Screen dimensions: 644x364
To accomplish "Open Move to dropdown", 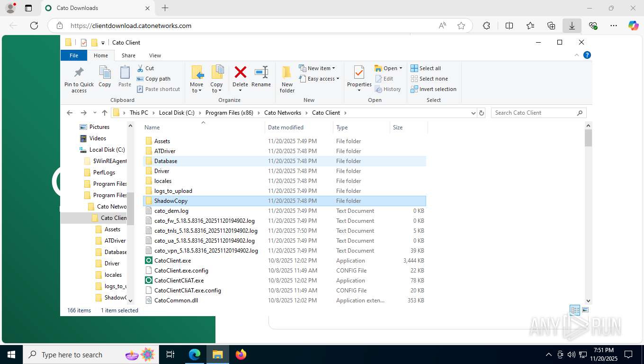I will [197, 88].
